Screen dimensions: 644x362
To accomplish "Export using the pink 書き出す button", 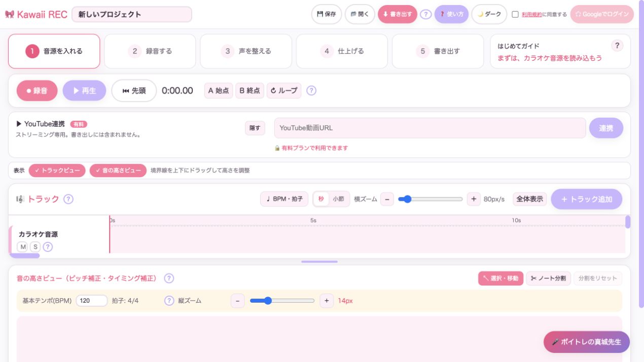I will [x=397, y=14].
